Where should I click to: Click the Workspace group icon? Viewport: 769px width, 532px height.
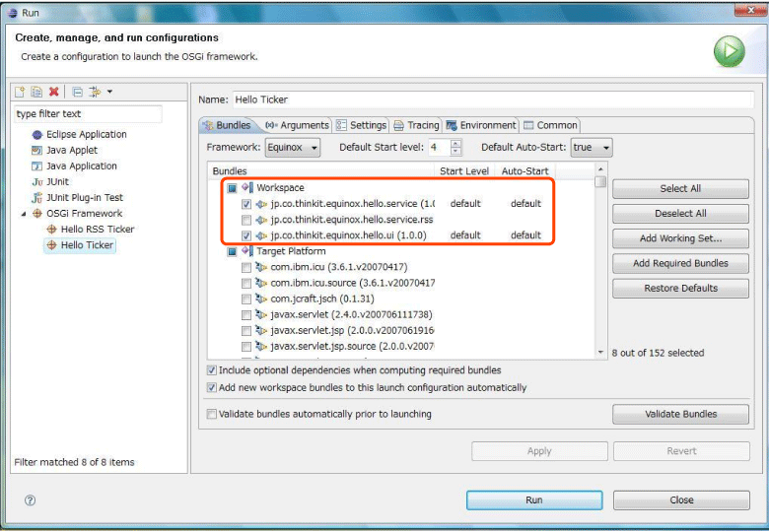click(247, 187)
